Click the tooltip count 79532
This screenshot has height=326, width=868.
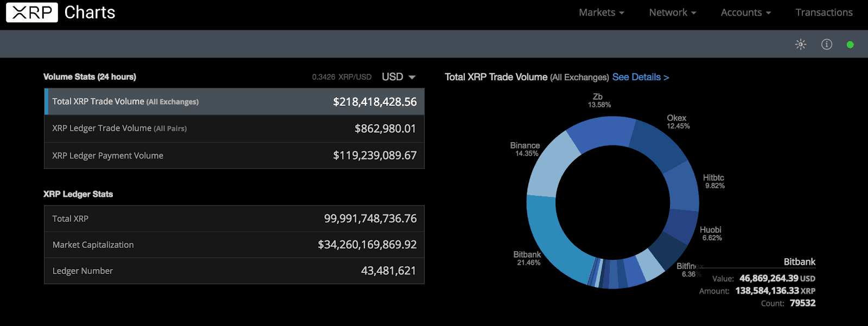(x=802, y=303)
